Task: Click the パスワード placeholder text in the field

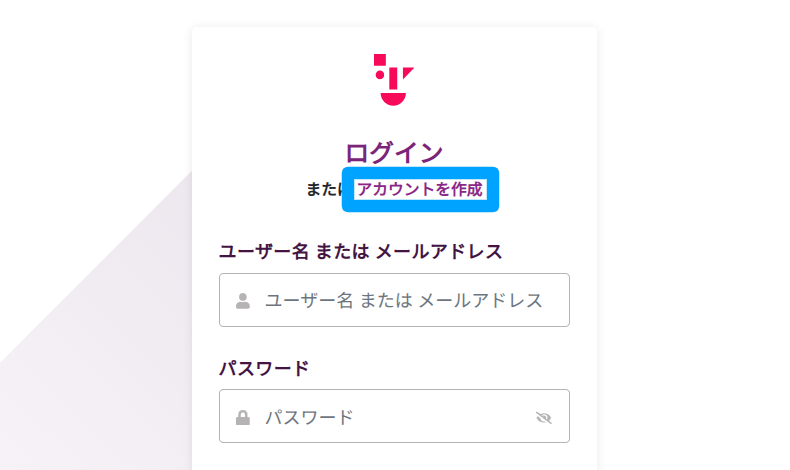Action: click(x=309, y=417)
